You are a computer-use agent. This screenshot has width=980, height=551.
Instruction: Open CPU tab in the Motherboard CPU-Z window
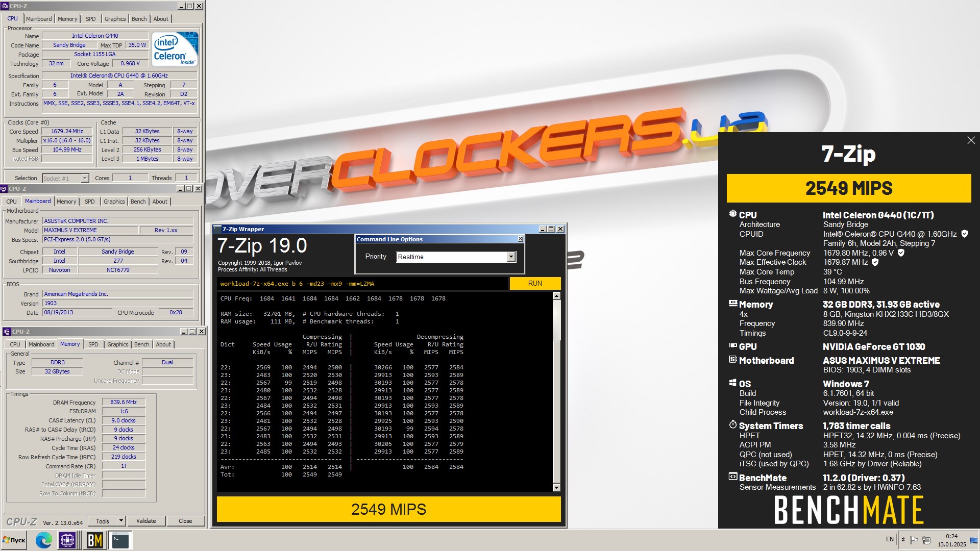[11, 202]
